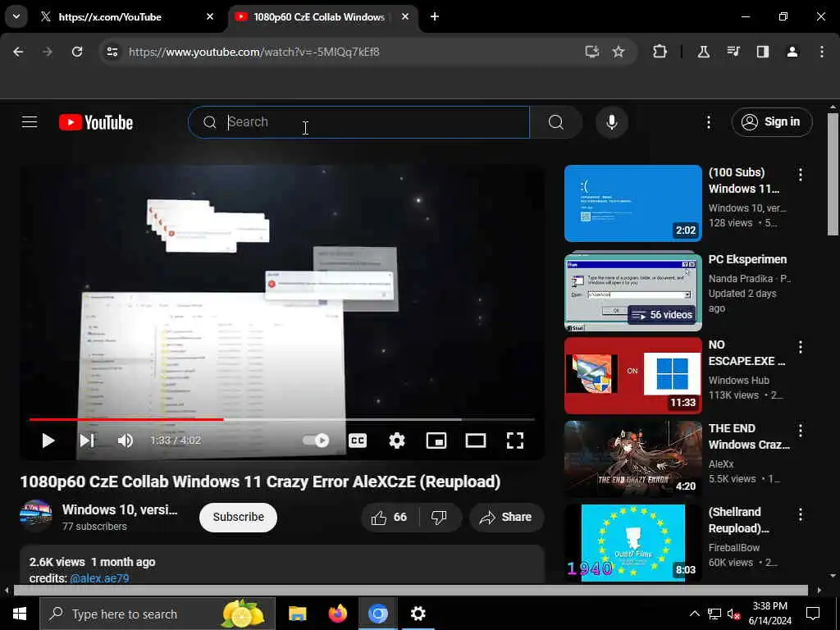Dislike the video
The width and height of the screenshot is (840, 630).
(x=440, y=518)
